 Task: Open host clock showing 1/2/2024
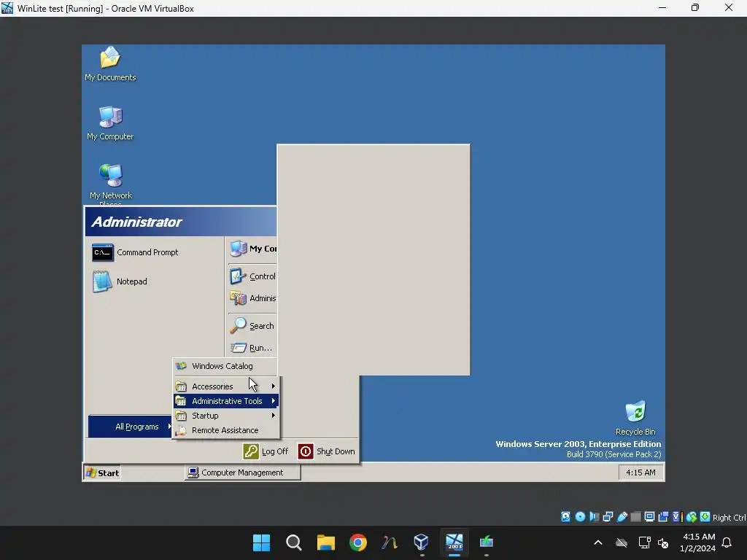[x=698, y=542]
